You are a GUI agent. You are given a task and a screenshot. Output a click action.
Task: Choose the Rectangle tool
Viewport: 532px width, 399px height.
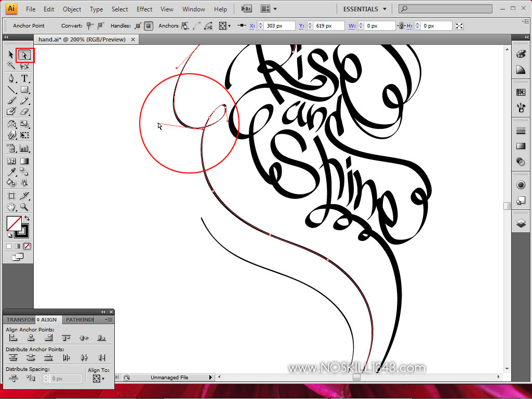[x=24, y=90]
